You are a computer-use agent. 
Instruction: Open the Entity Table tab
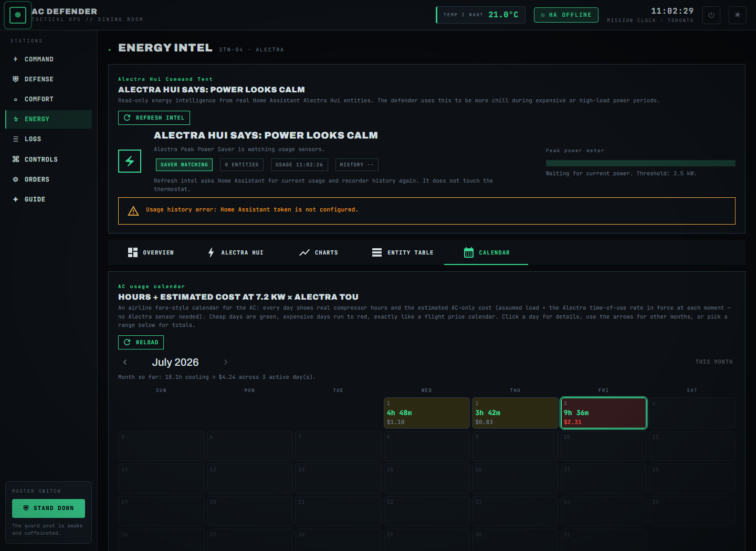click(x=403, y=252)
